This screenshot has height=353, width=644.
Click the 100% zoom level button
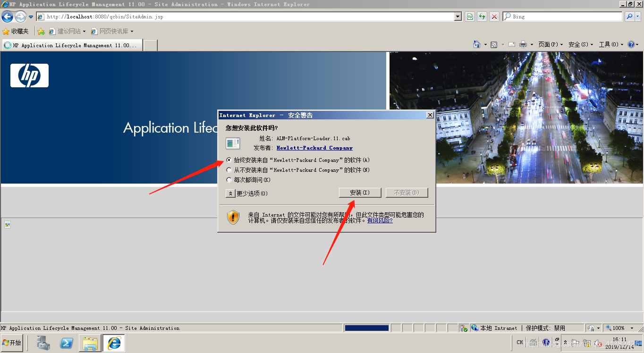click(615, 328)
